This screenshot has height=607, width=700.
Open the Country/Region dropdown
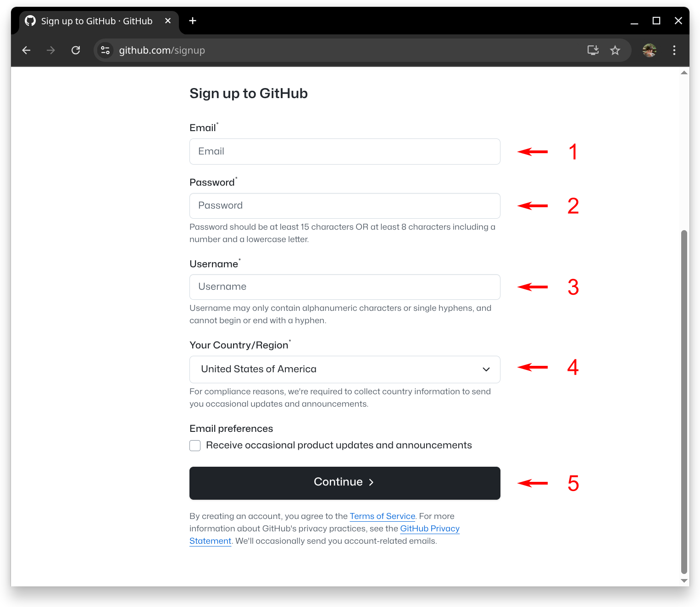click(x=345, y=370)
